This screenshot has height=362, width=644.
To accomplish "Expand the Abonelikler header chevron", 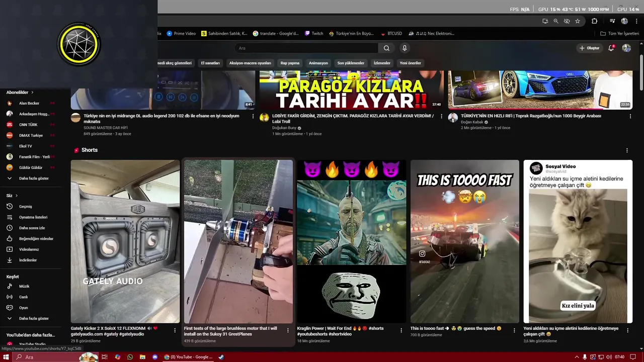I will click(x=32, y=93).
